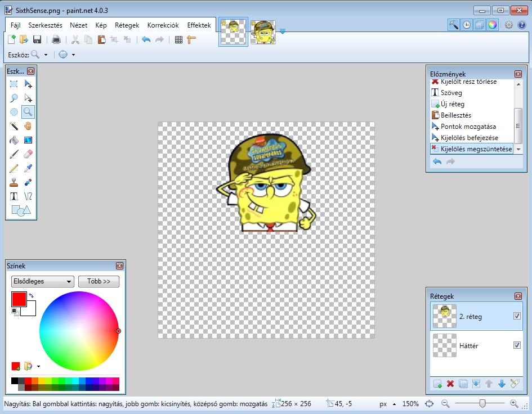Select the Magic Wand tool
The height and width of the screenshot is (414, 532).
pyautogui.click(x=14, y=126)
